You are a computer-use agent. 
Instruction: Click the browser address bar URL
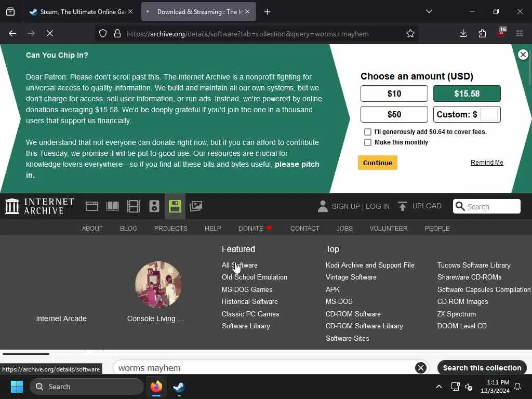click(x=248, y=34)
